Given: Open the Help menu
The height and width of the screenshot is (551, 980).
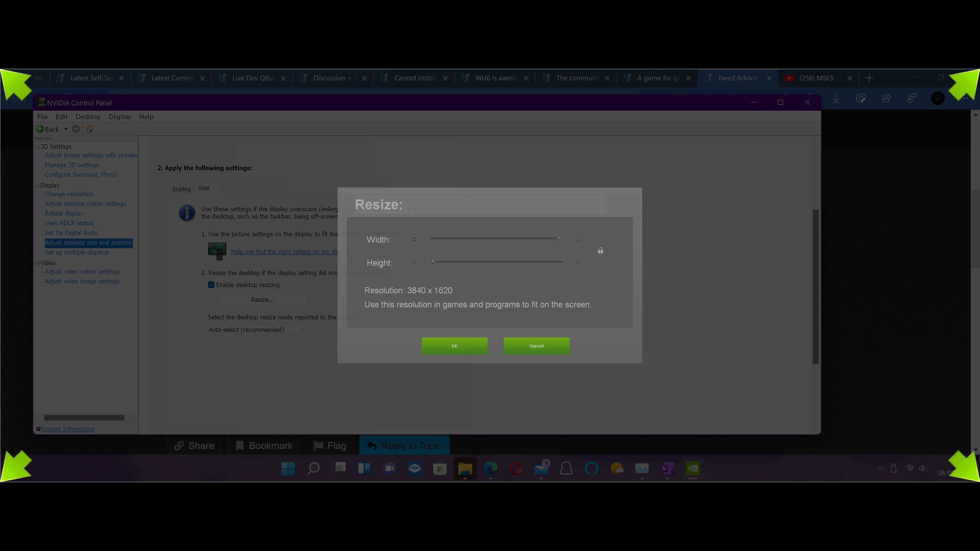Looking at the screenshot, I should [146, 117].
